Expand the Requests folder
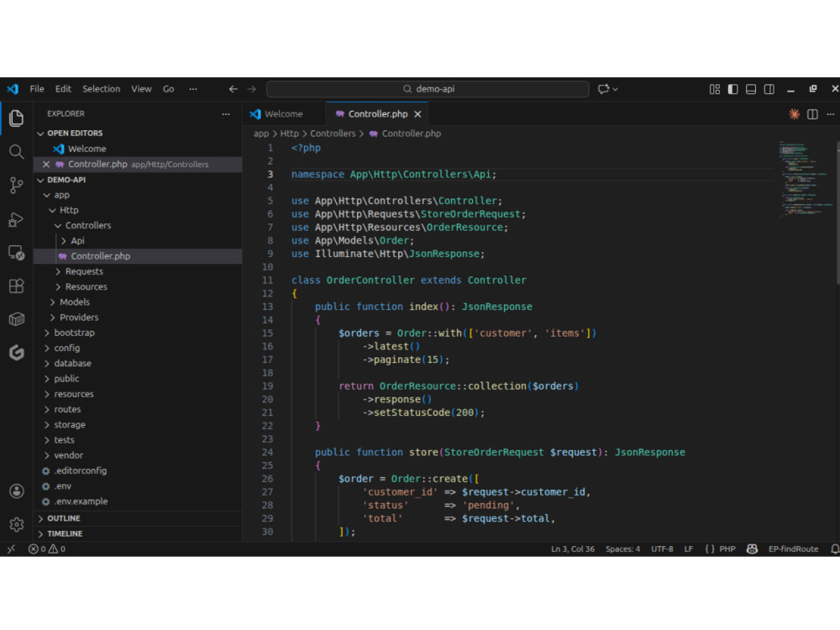Screen dimensions: 840x630 pos(83,271)
